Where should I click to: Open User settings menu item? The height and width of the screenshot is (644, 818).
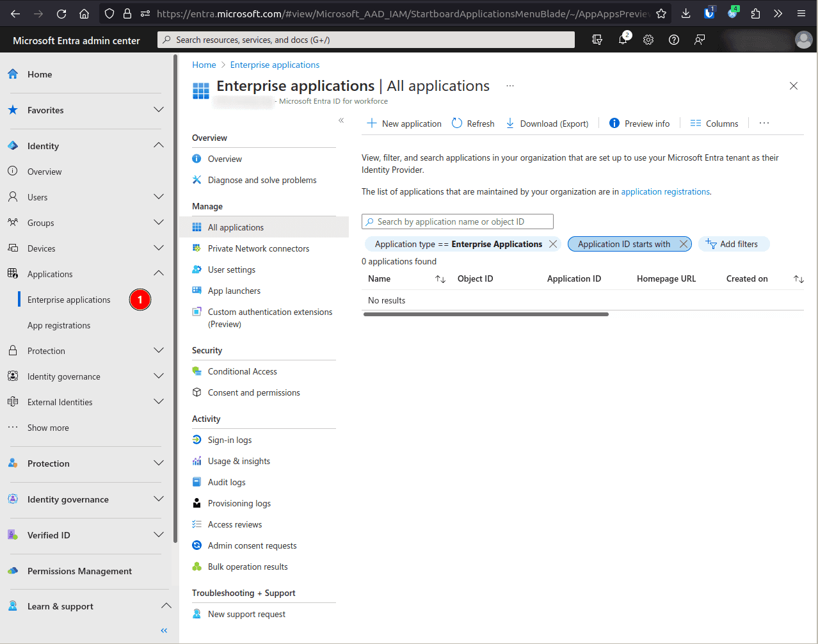(232, 270)
